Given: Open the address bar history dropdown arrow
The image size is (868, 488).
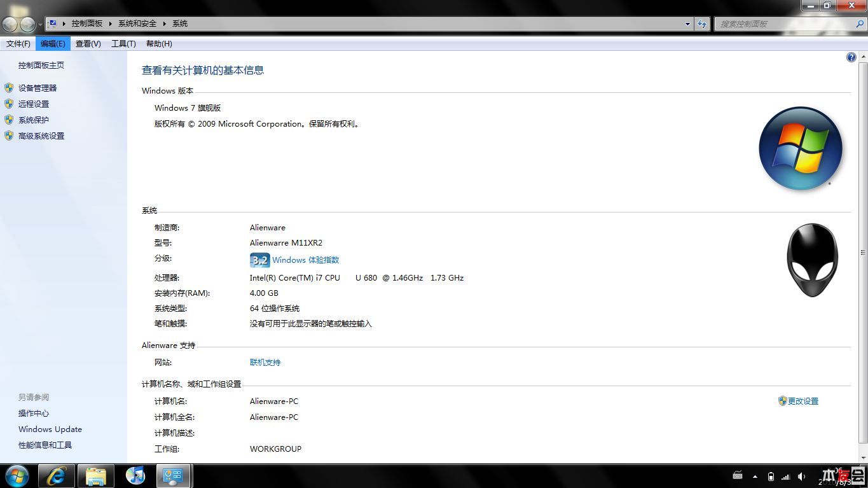Looking at the screenshot, I should tap(687, 24).
